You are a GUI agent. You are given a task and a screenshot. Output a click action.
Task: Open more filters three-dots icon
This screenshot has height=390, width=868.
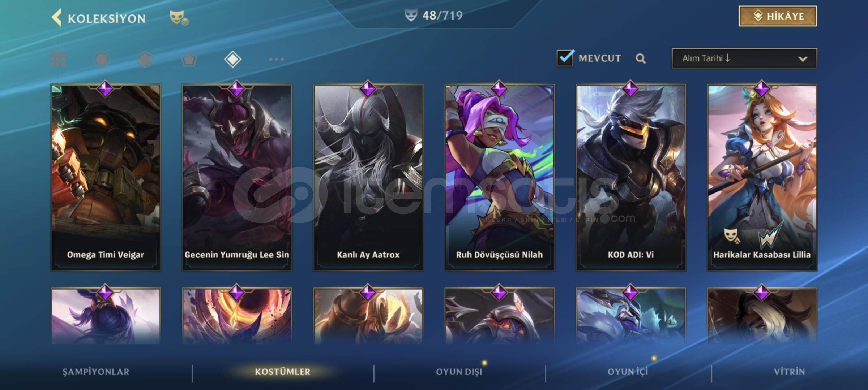click(x=277, y=59)
